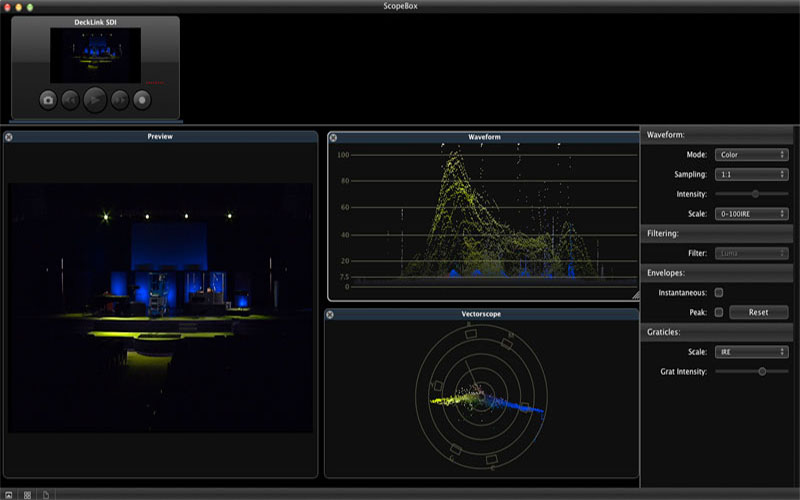800x500 pixels.
Task: Click the Graticles section header
Action: (716, 332)
